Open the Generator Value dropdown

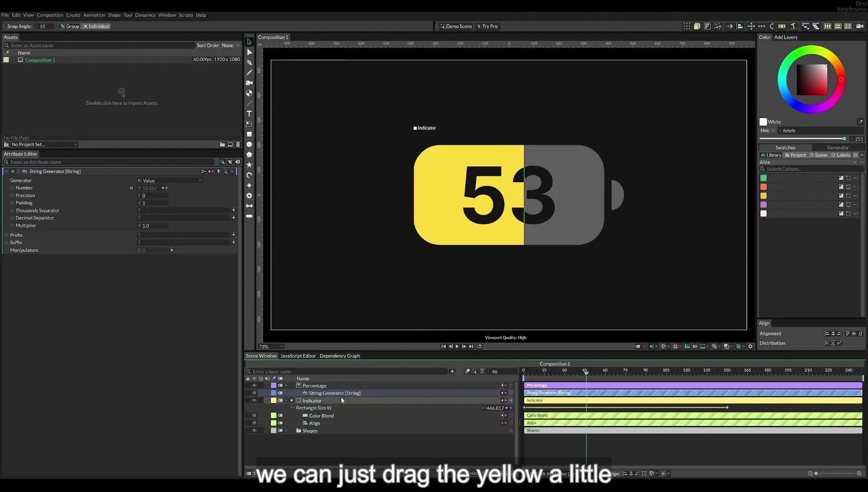(170, 180)
